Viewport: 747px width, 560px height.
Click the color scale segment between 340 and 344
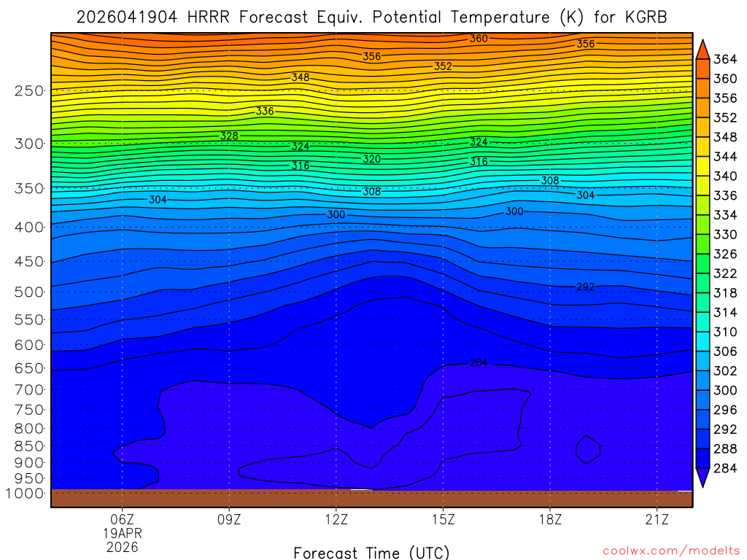click(x=703, y=166)
